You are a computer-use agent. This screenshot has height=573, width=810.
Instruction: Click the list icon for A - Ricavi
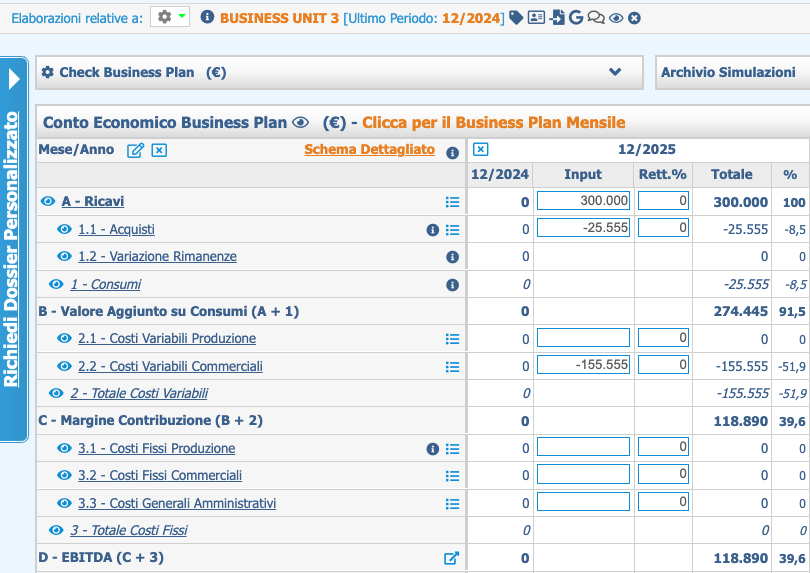452,202
